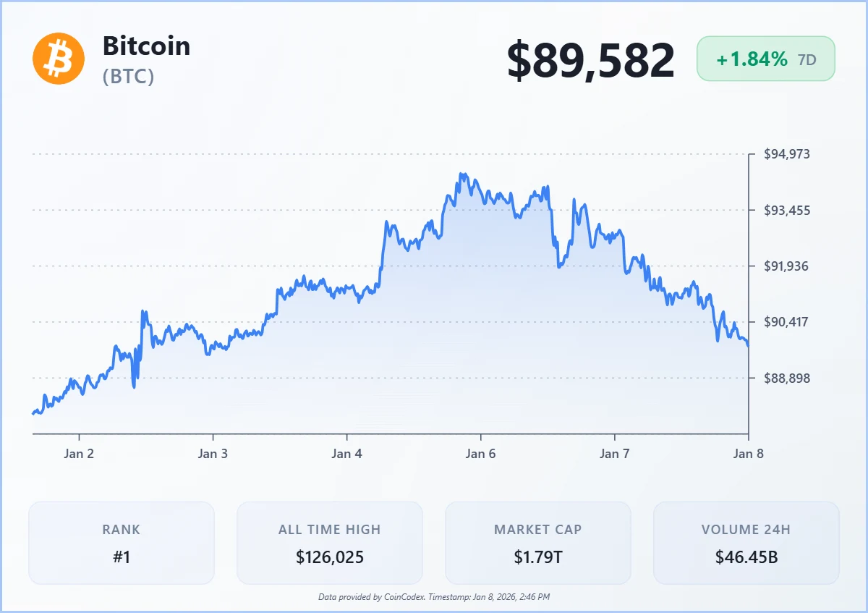Select the Volume 24H card
Image resolution: width=868 pixels, height=613 pixels.
(x=746, y=543)
